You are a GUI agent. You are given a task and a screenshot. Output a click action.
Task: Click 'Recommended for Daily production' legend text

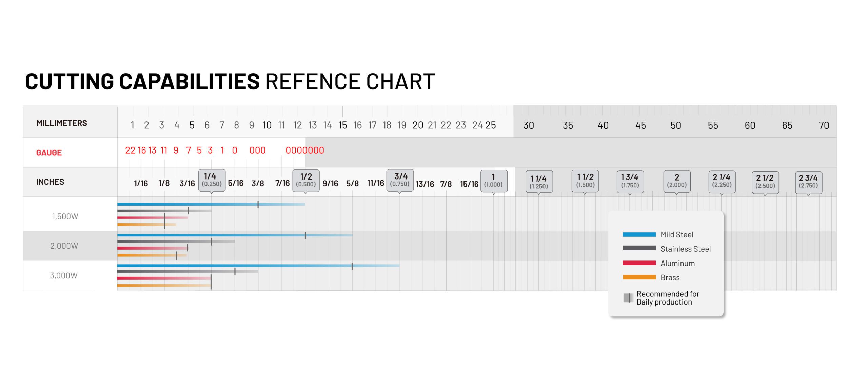tap(668, 298)
